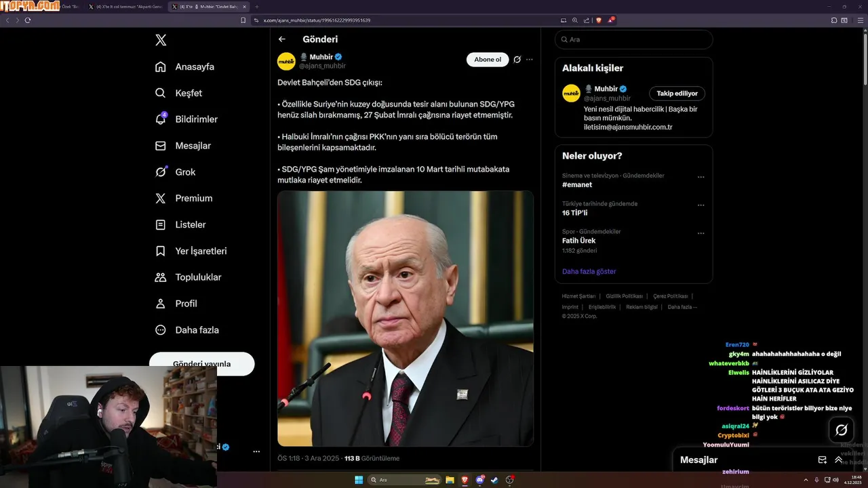Open Bildirimler notifications
This screenshot has height=488, width=868.
(186, 119)
